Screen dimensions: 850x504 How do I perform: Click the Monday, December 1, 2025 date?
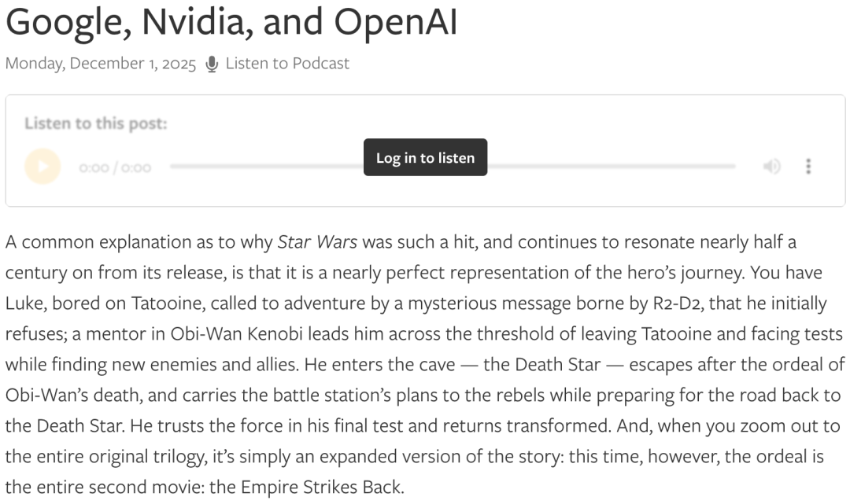(101, 64)
